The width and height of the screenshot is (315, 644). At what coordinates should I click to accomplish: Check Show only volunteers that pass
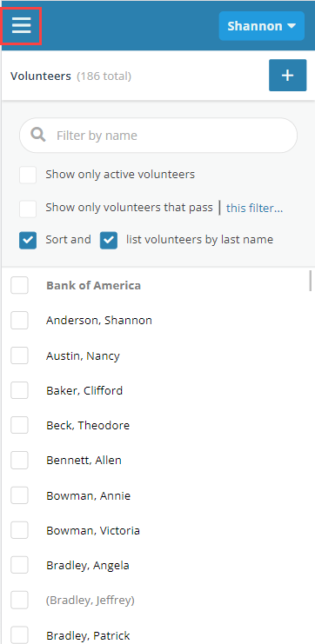[x=28, y=209]
